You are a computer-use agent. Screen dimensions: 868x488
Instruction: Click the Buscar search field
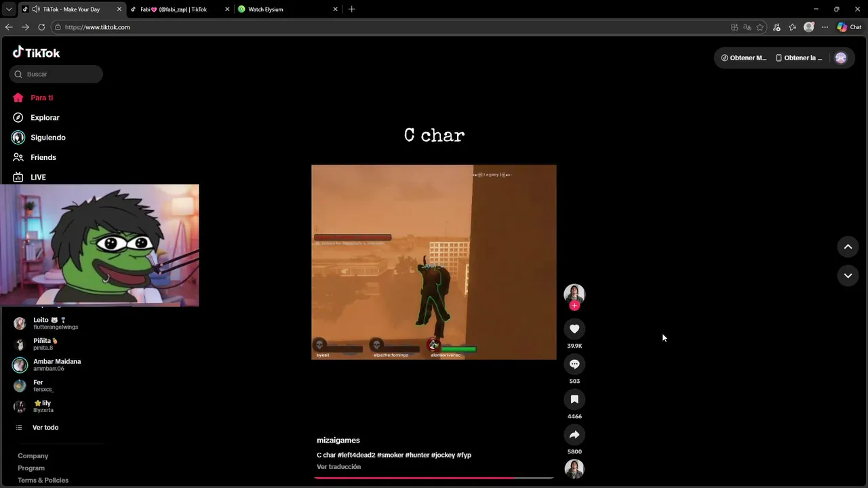click(56, 74)
